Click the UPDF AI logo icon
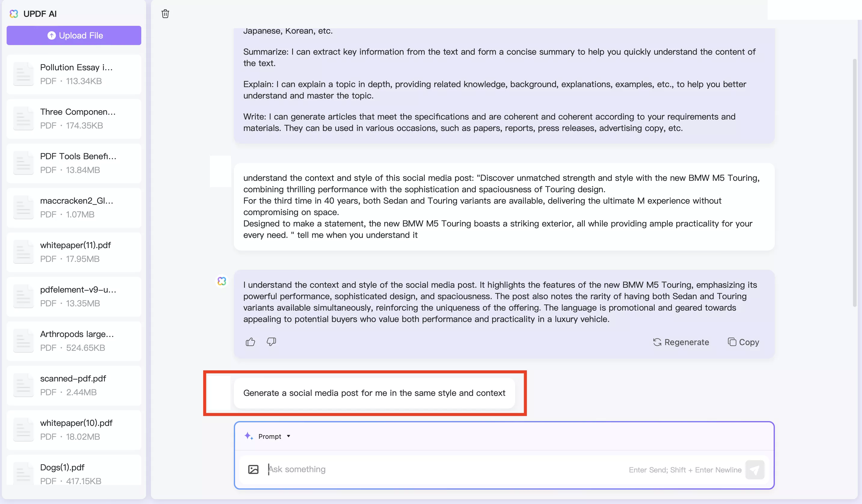This screenshot has width=862, height=504. coord(14,14)
